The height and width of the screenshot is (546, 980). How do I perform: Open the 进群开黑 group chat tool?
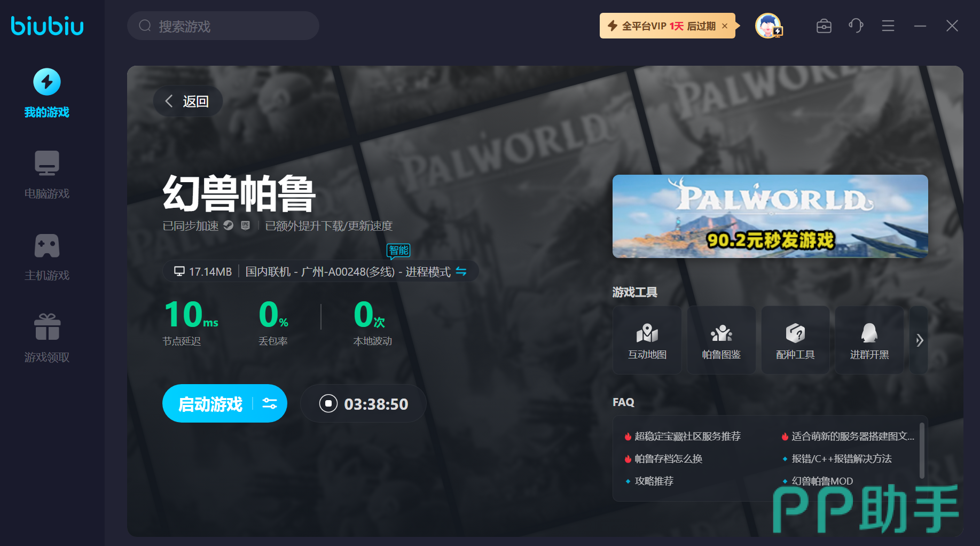(869, 340)
